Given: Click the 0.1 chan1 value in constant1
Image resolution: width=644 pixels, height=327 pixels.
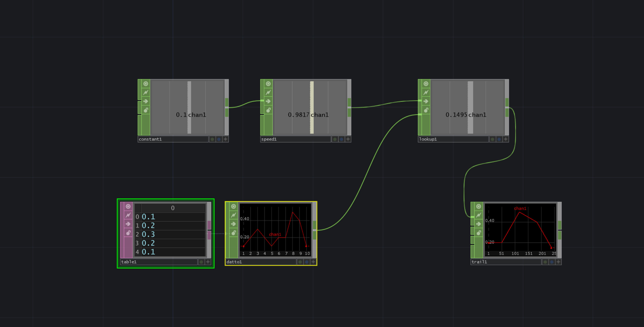Looking at the screenshot, I should 191,115.
